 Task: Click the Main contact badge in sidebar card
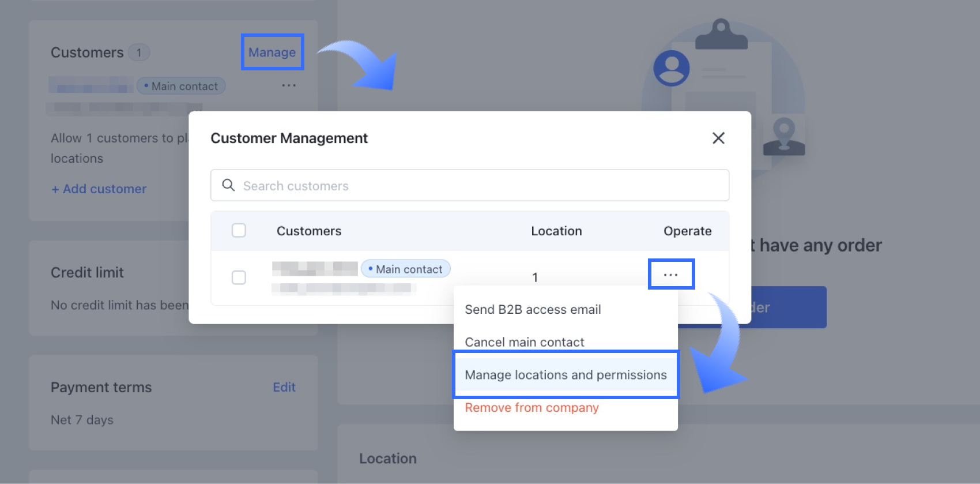click(x=181, y=86)
